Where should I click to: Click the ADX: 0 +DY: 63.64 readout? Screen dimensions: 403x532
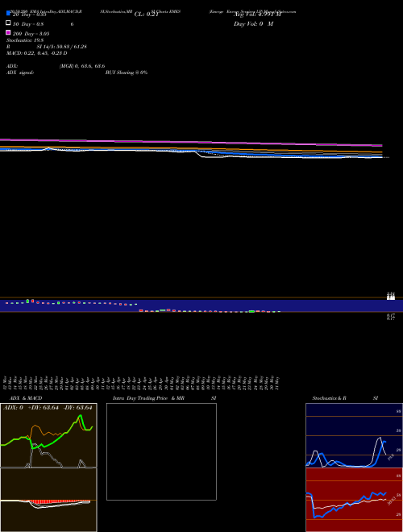click(x=48, y=407)
